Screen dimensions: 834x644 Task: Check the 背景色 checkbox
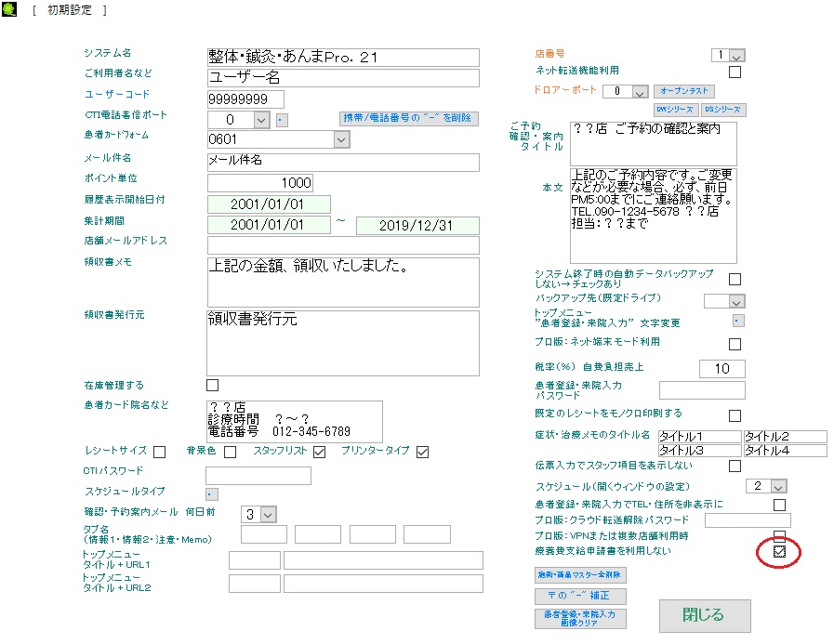230,452
